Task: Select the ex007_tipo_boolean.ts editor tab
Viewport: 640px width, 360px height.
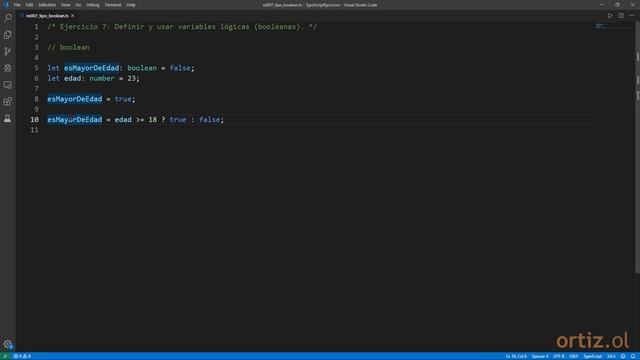Action: pos(47,16)
